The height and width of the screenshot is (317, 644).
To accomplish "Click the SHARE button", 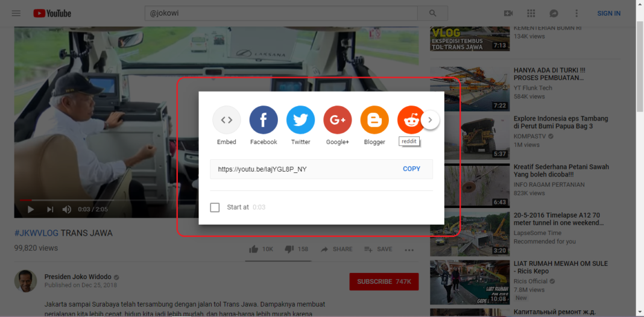I will 336,250.
